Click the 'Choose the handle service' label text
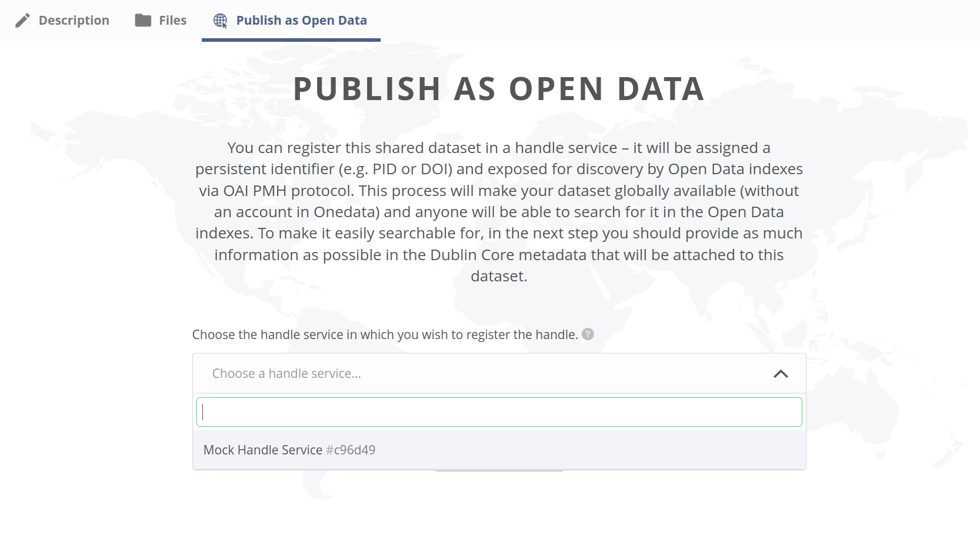980x551 pixels. tap(385, 334)
